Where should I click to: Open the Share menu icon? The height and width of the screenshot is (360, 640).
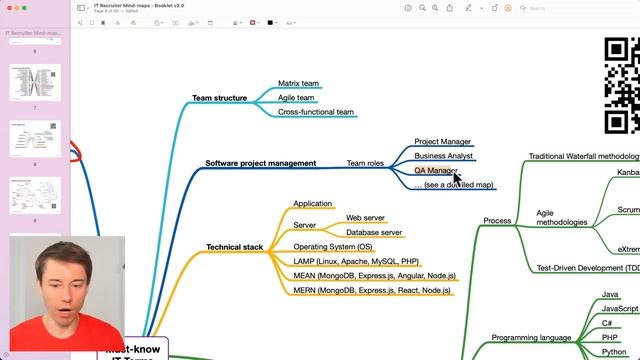pyautogui.click(x=449, y=8)
